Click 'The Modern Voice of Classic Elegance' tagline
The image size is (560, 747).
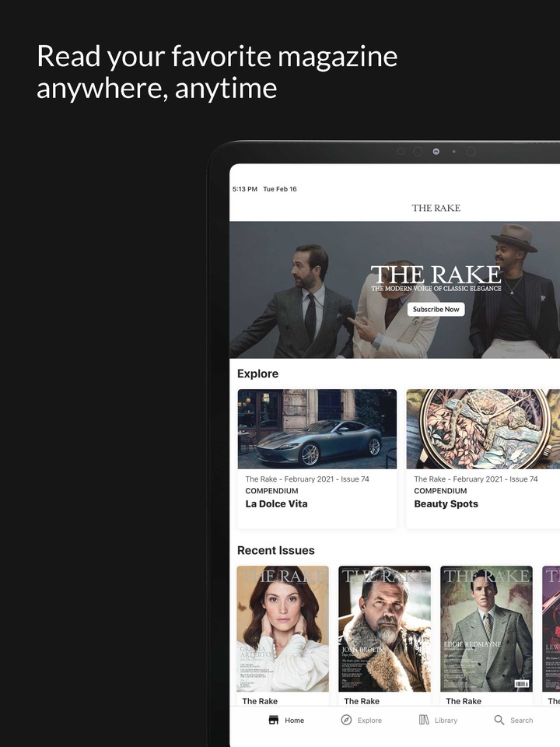point(436,288)
